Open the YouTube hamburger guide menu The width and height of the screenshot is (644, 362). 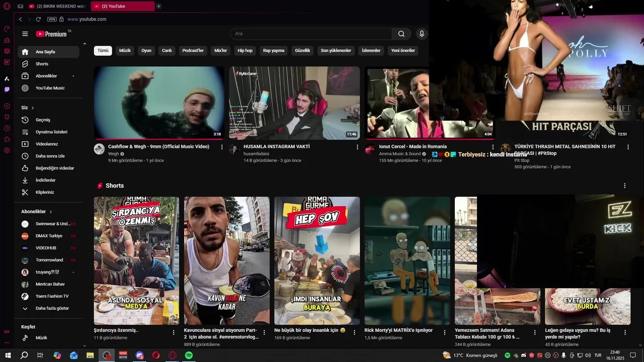(25, 34)
